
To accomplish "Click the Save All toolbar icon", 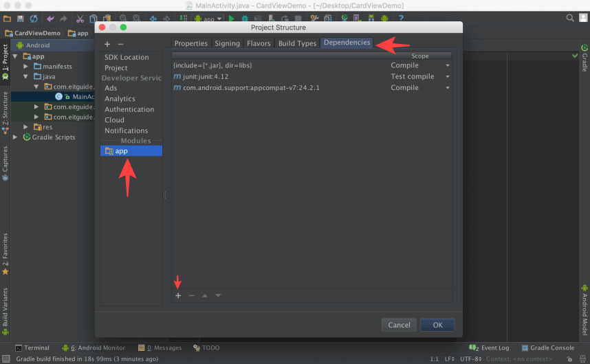I will pyautogui.click(x=21, y=19).
